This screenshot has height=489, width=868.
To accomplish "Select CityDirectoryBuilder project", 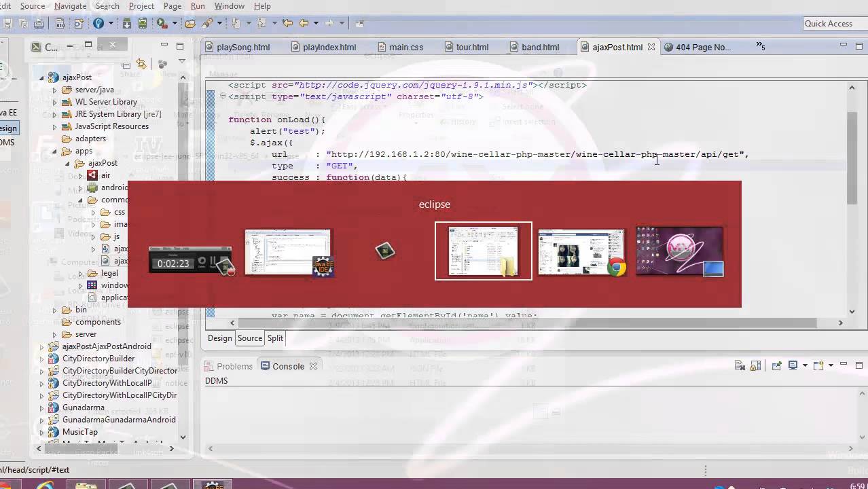I will pos(98,359).
